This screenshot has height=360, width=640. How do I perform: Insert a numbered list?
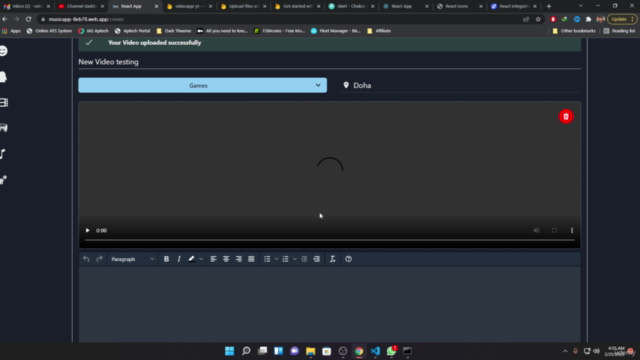click(285, 259)
